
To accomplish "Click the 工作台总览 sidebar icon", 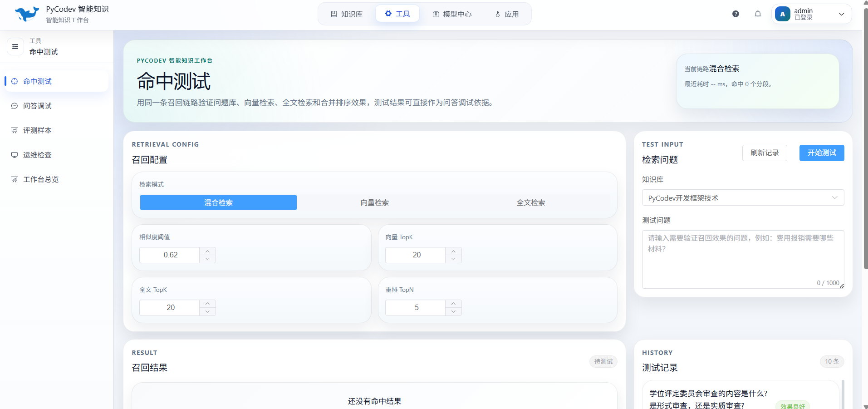I will pyautogui.click(x=15, y=179).
